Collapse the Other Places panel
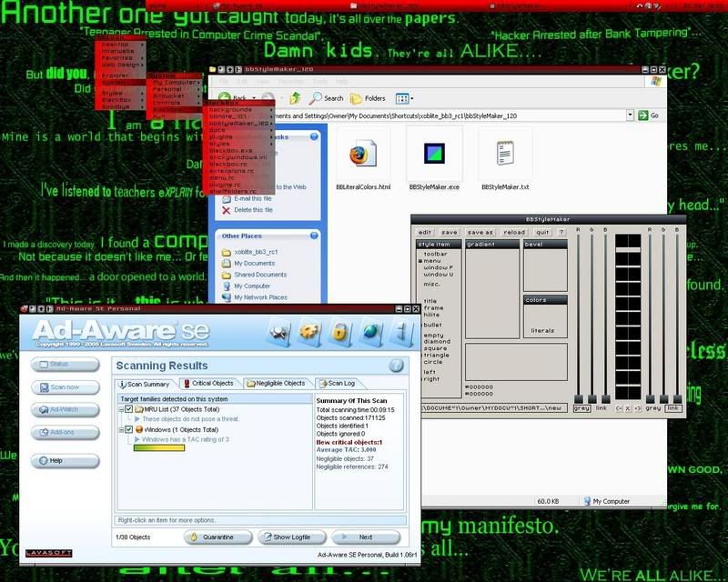The image size is (728, 582). click(314, 236)
